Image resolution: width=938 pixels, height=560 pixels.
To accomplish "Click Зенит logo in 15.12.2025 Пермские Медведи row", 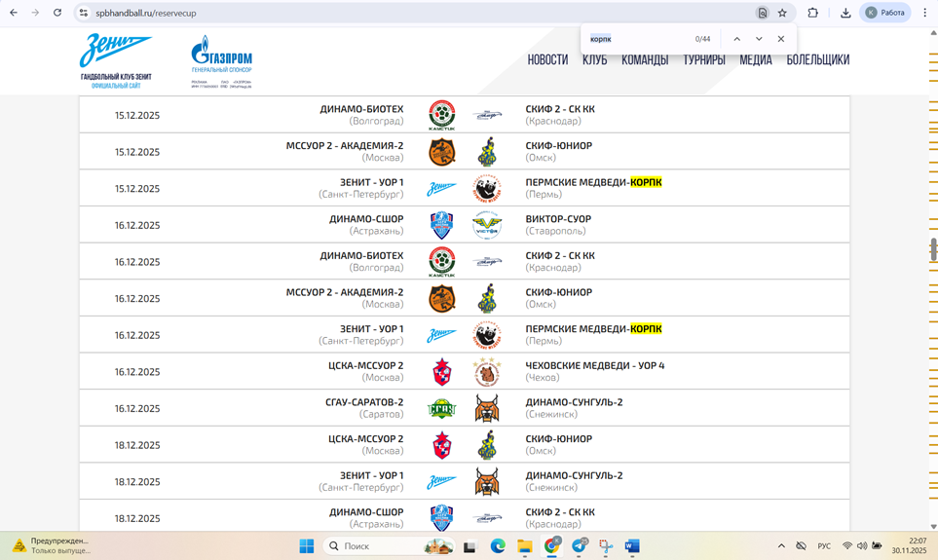I will pyautogui.click(x=441, y=189).
